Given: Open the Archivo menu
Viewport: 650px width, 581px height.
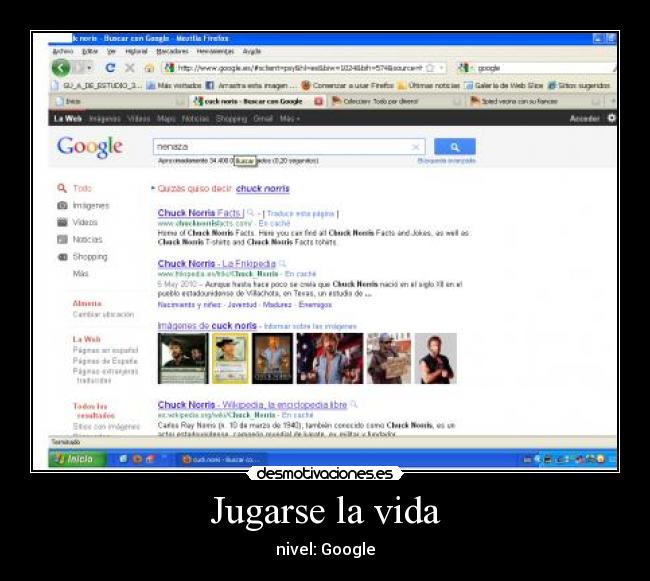Looking at the screenshot, I should coord(63,51).
